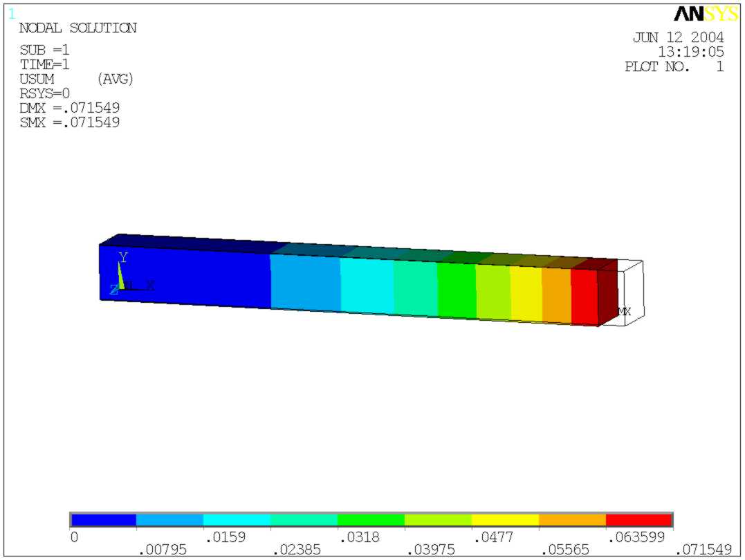Click the 13:19:05 timestamp
The width and height of the screenshot is (745, 560).
pyautogui.click(x=691, y=52)
